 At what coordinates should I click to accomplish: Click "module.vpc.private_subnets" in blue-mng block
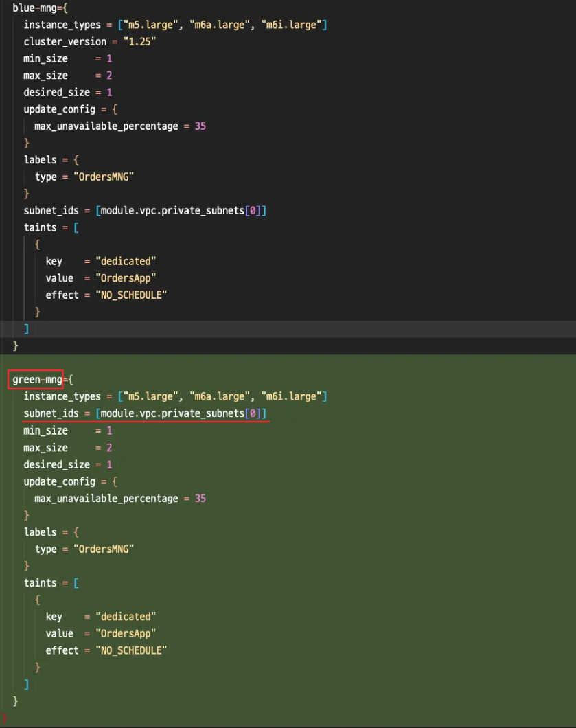click(172, 211)
